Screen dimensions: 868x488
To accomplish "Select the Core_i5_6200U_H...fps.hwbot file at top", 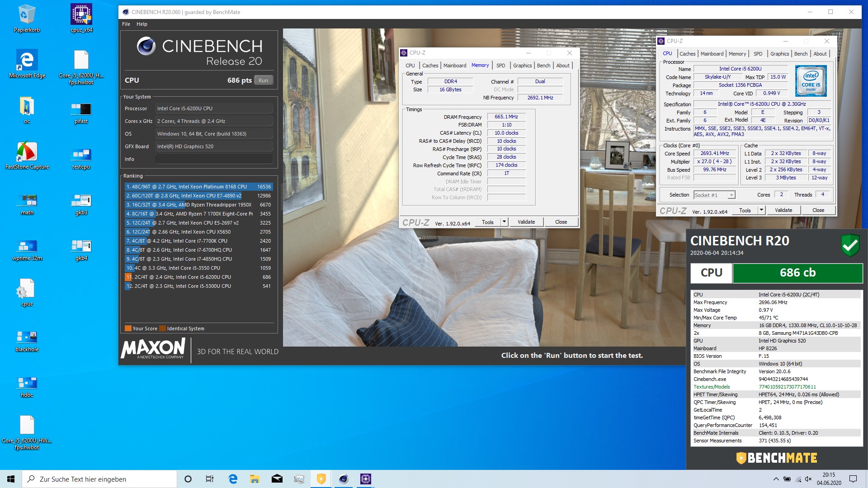I will 81,67.
